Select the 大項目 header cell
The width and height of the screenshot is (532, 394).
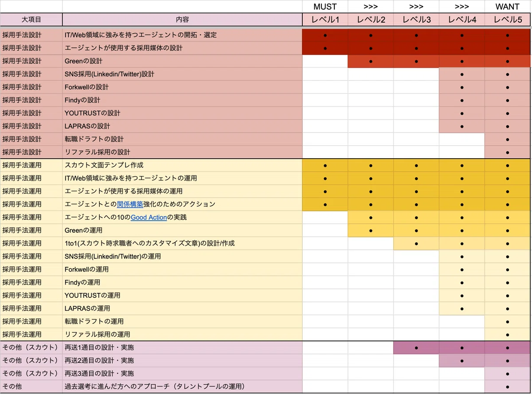(x=31, y=20)
